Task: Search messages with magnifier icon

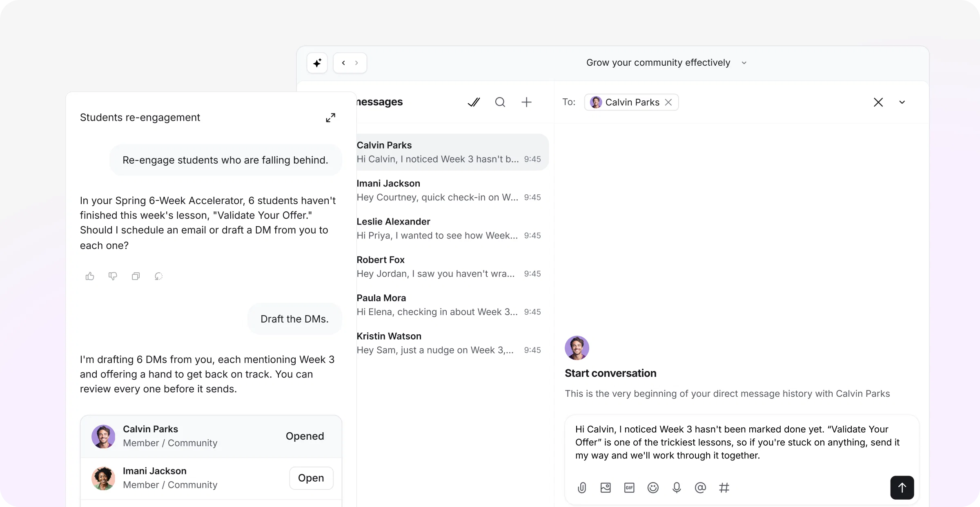Action: point(500,102)
